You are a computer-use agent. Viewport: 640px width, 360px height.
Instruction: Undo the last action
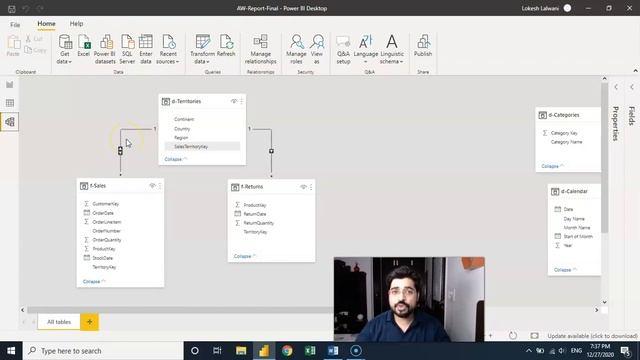click(x=26, y=8)
